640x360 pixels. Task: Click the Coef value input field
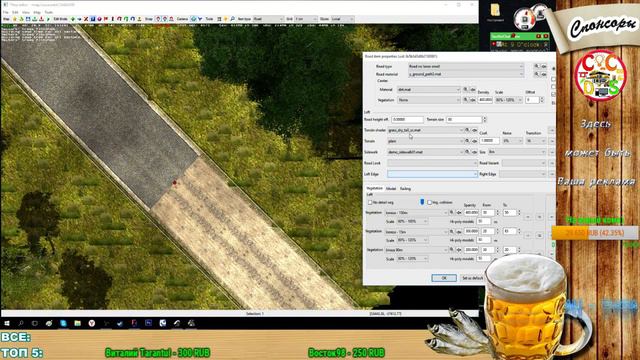tap(489, 141)
